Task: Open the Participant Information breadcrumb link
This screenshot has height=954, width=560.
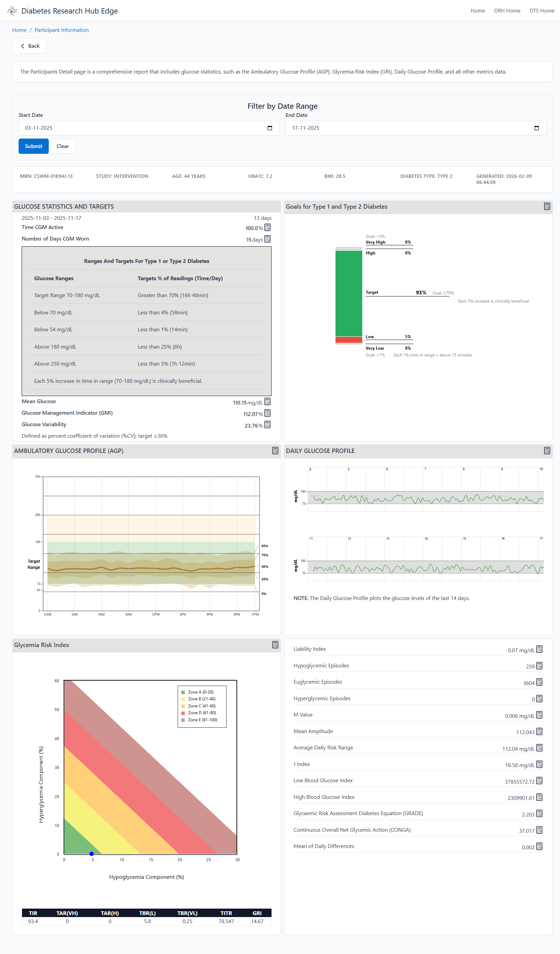Action: [x=61, y=30]
